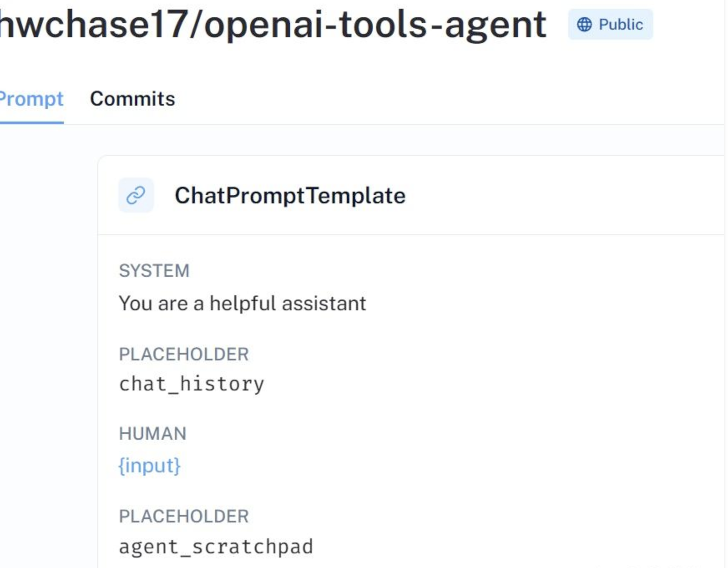This screenshot has width=728, height=568.
Task: Click the globe icon in Public badge
Action: (584, 25)
